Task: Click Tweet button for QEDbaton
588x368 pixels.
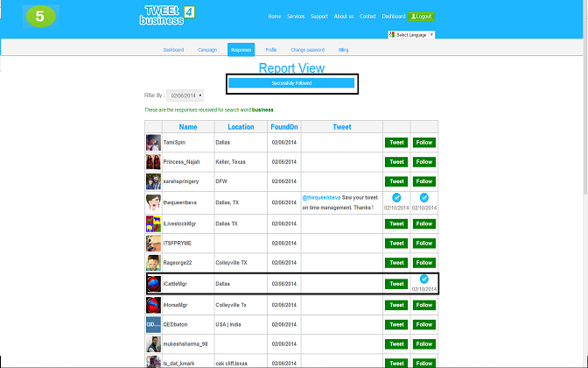Action: click(396, 324)
